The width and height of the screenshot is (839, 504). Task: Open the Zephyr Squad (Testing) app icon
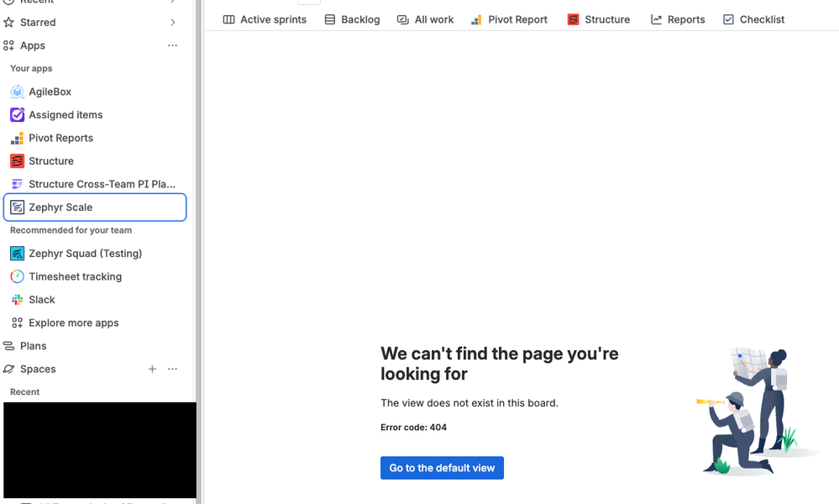(x=18, y=253)
